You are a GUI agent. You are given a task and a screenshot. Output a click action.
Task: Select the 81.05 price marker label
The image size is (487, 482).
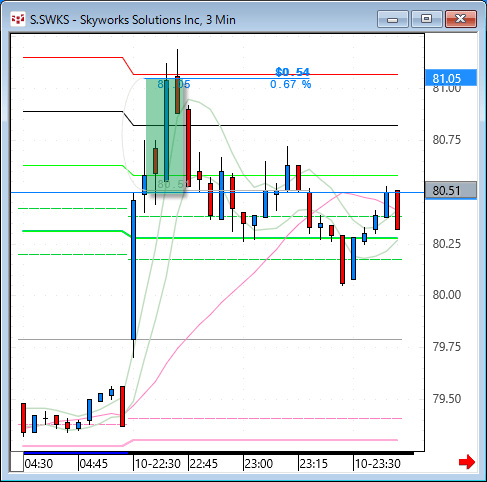coord(451,78)
